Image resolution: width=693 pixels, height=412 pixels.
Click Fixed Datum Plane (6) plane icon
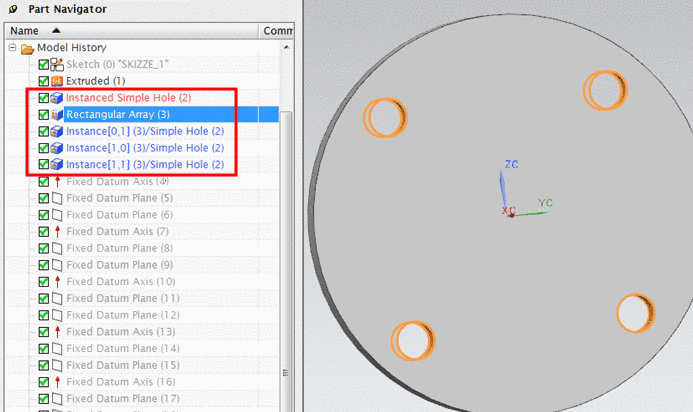tap(57, 215)
